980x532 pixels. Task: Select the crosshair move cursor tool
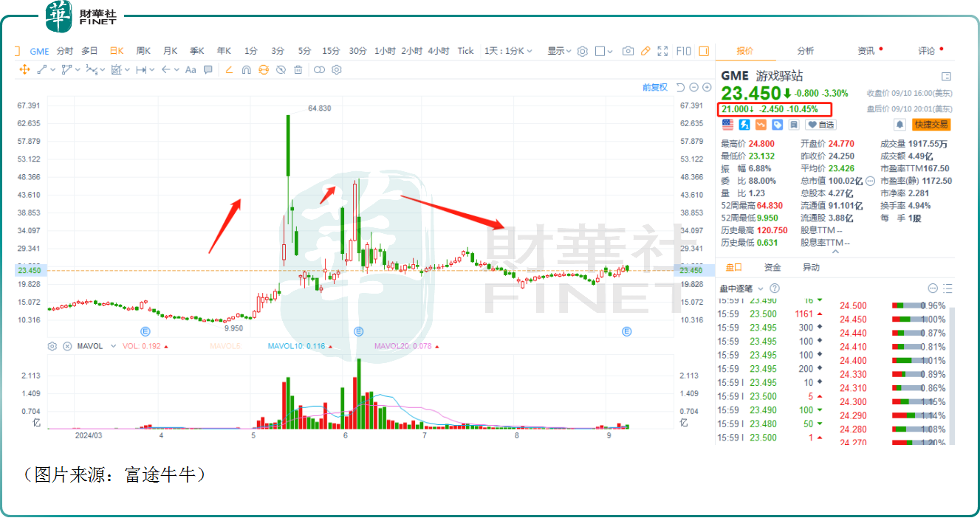click(x=24, y=69)
